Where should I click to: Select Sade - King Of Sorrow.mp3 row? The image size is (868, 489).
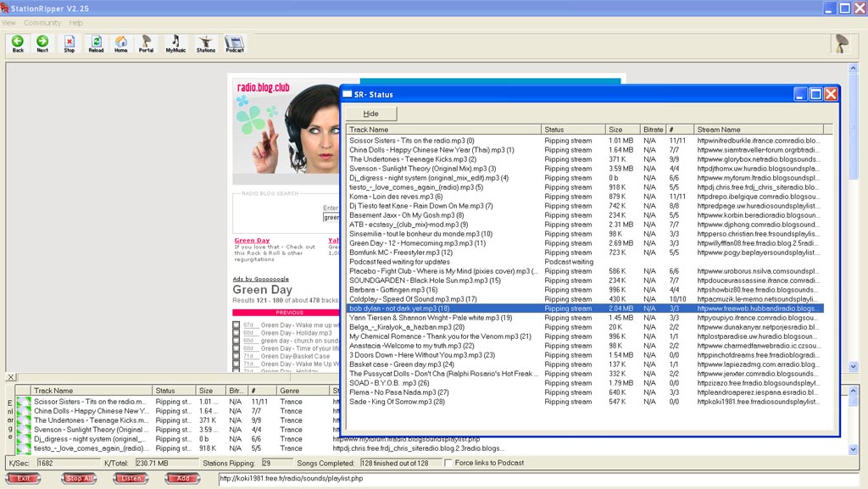point(585,402)
